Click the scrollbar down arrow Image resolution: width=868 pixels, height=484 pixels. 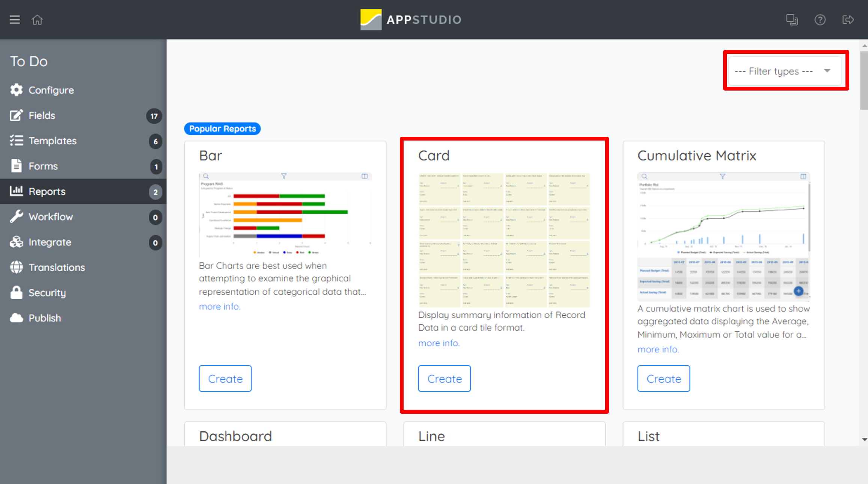(x=864, y=439)
